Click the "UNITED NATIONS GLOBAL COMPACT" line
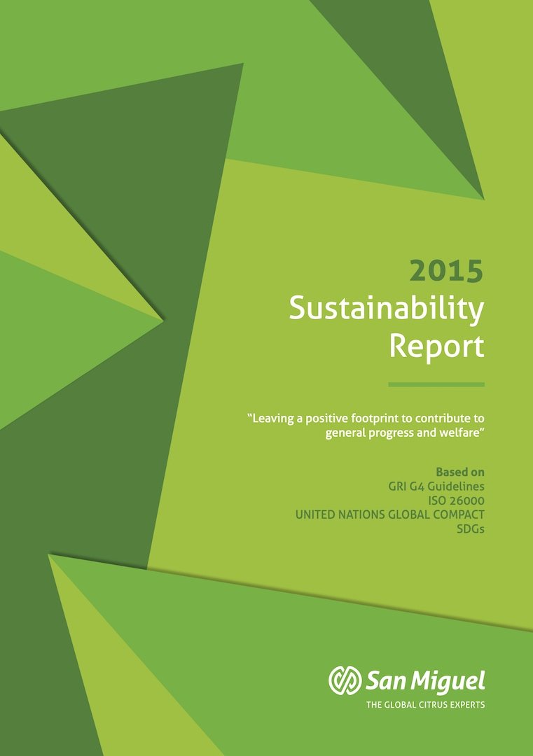This screenshot has height=756, width=533. pyautogui.click(x=389, y=514)
